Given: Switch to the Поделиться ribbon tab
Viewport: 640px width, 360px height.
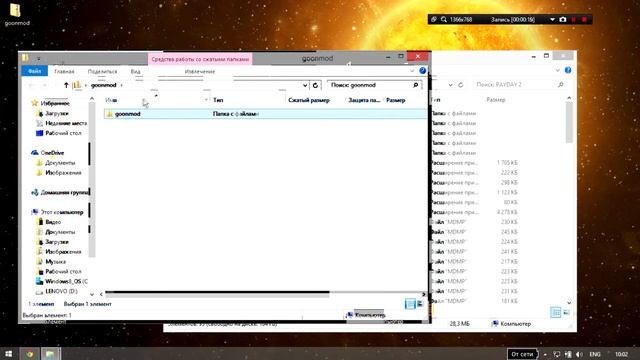Looking at the screenshot, I should click(x=102, y=71).
